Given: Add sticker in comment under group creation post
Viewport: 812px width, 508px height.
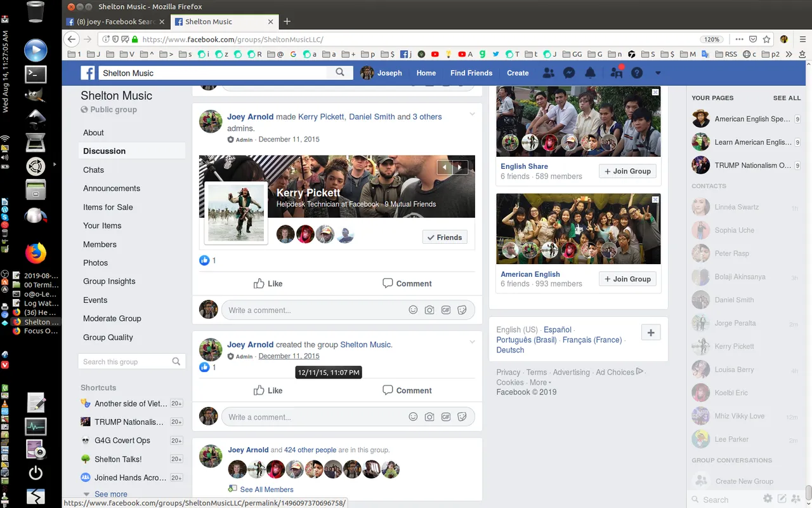Looking at the screenshot, I should click(462, 417).
